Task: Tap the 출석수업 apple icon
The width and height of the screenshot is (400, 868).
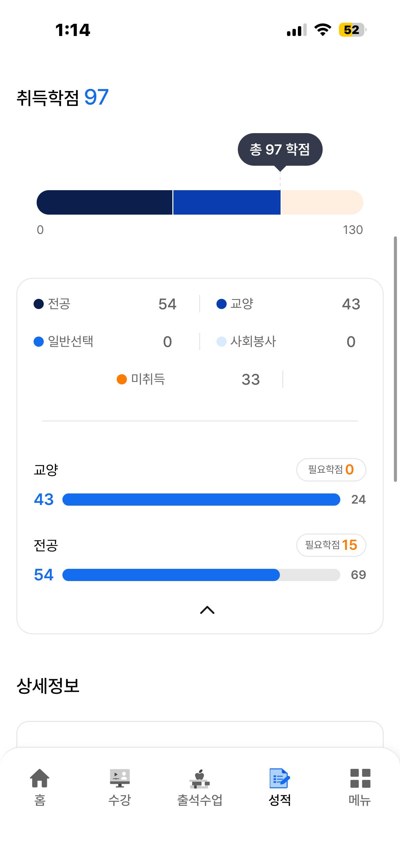Action: [199, 778]
